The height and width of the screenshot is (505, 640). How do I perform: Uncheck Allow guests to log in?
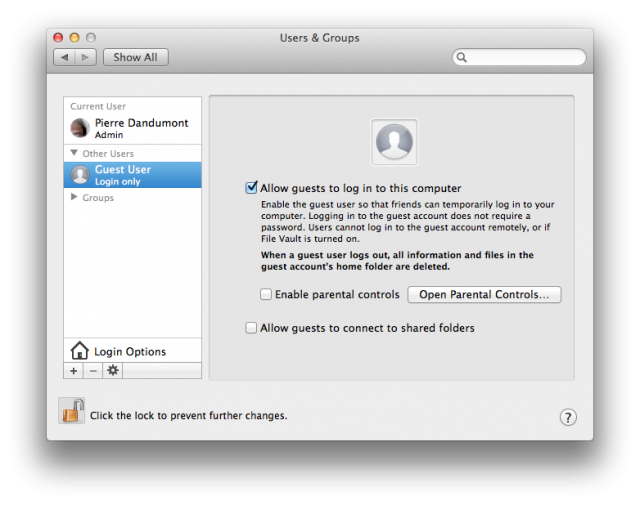[x=251, y=188]
